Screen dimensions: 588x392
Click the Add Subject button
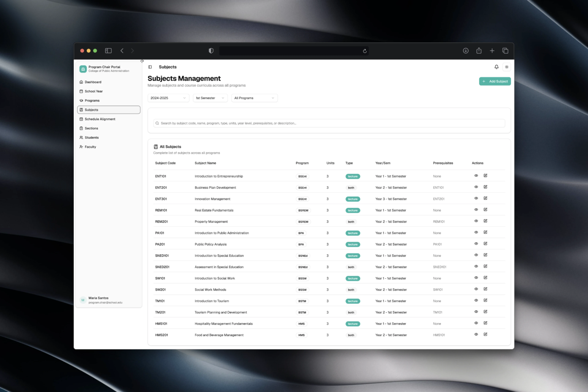point(495,81)
